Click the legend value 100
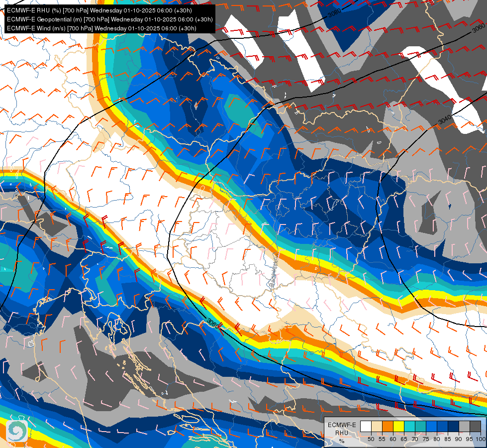The image size is (487, 448). pos(481,439)
